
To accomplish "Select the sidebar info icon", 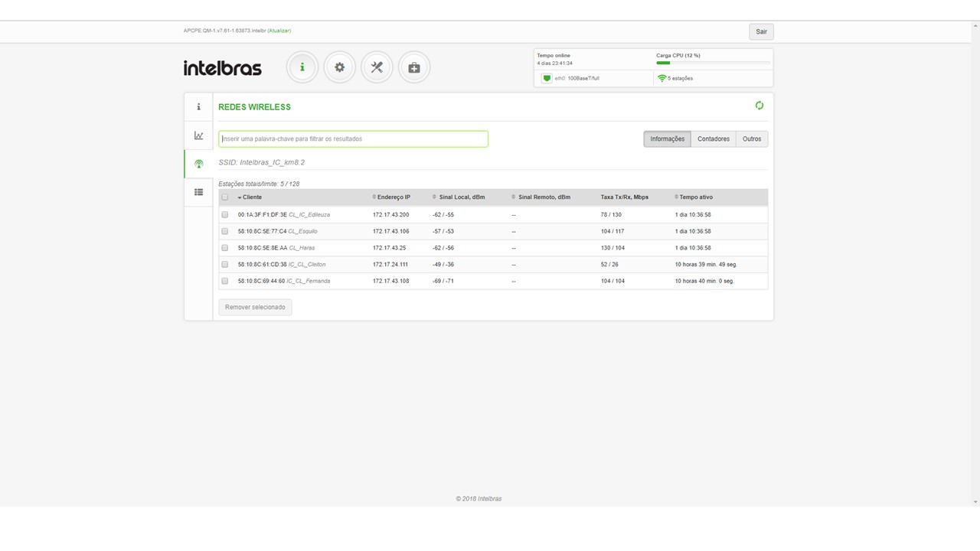I will (198, 107).
